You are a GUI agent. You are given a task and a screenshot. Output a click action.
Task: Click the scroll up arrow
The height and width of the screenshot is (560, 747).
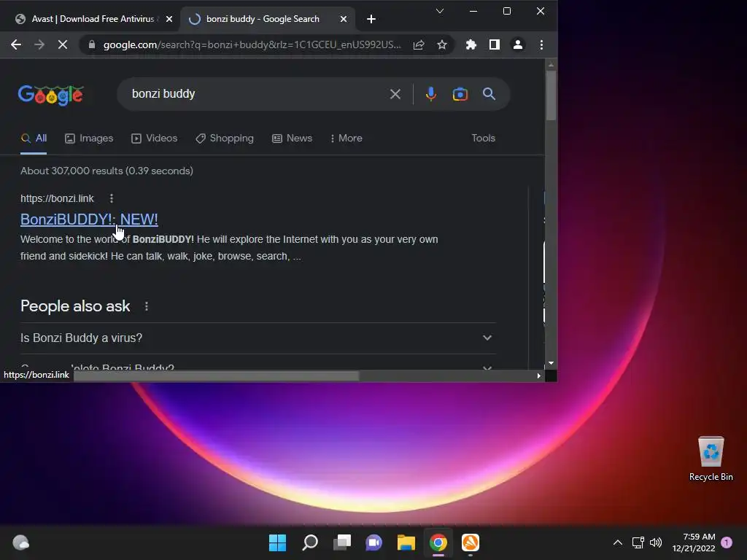pyautogui.click(x=551, y=64)
